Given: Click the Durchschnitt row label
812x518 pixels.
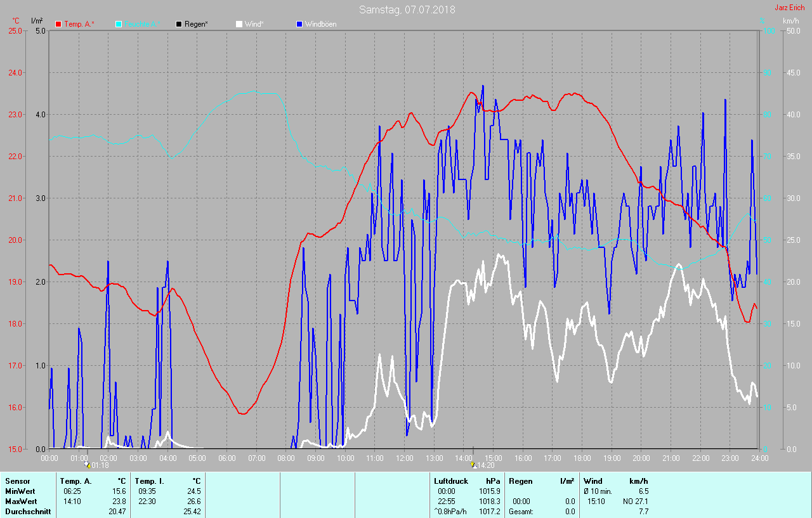Looking at the screenshot, I should point(27,512).
